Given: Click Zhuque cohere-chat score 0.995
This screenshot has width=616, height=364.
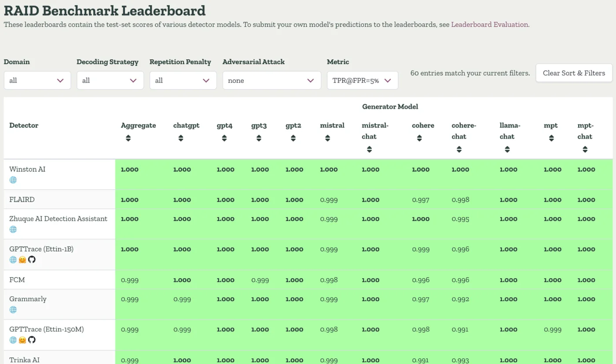Looking at the screenshot, I should tap(460, 219).
